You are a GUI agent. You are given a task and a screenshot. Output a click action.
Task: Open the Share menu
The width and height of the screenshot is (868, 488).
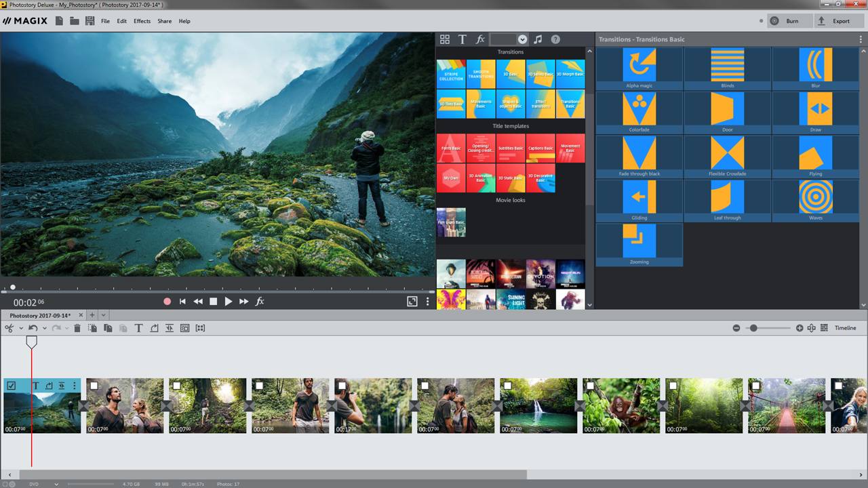click(x=164, y=21)
